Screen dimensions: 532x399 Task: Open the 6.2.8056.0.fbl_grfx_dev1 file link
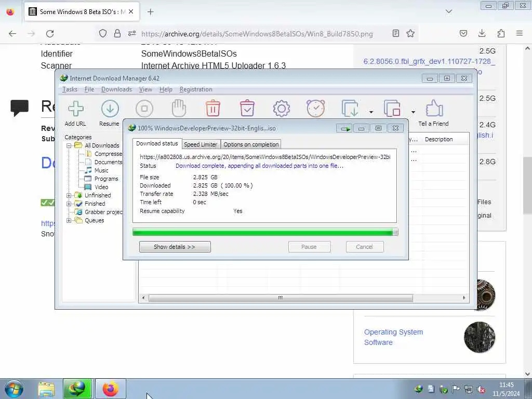429,61
